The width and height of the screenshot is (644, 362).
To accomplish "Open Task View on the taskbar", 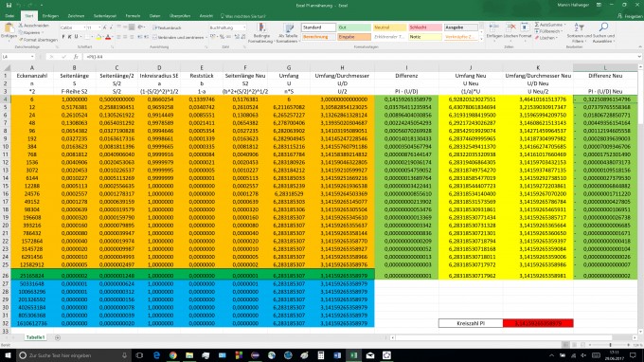I will coord(139,355).
